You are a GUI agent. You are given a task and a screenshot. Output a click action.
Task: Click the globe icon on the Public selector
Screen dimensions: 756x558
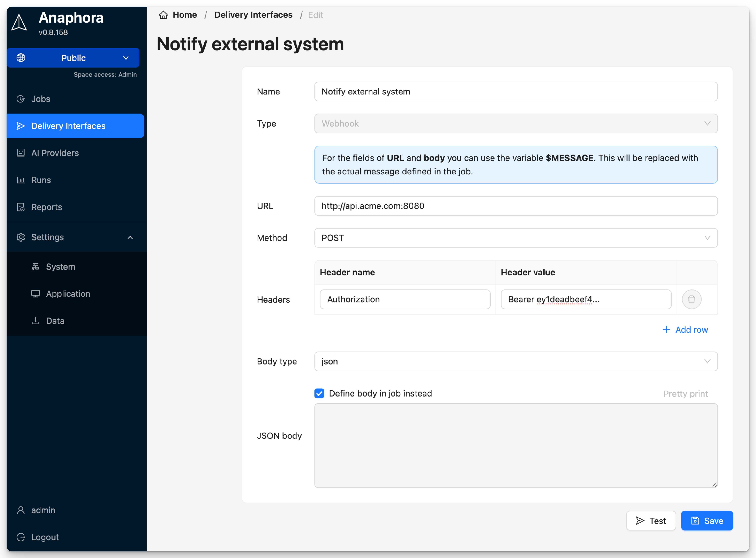click(x=21, y=58)
